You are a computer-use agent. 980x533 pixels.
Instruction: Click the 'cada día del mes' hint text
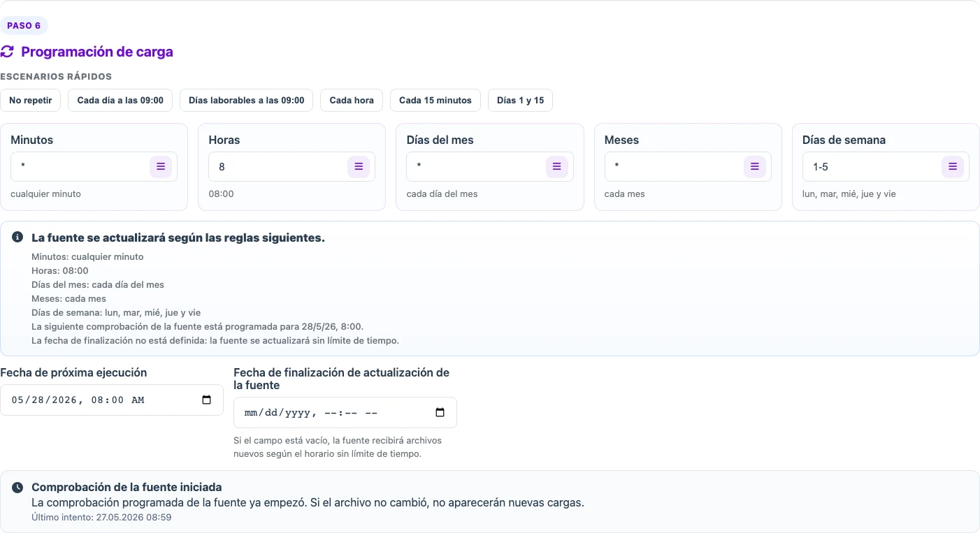tap(442, 194)
